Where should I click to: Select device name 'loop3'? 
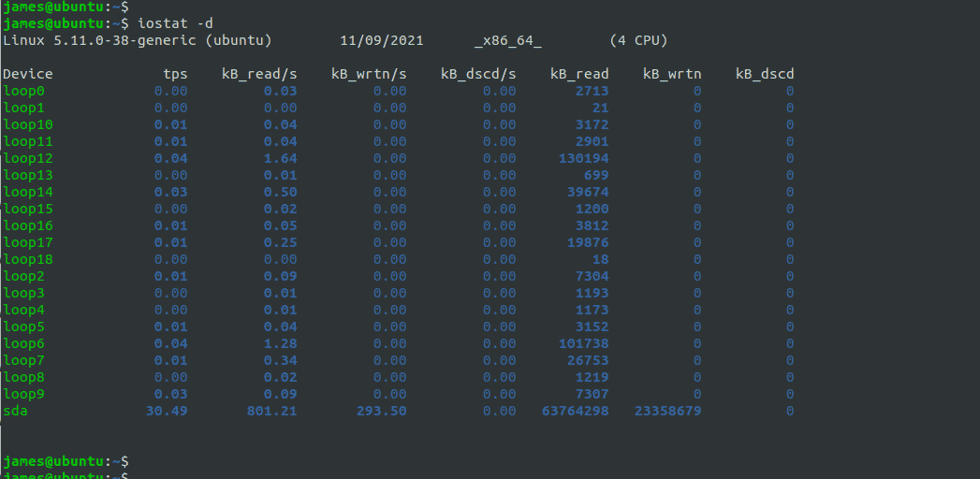tap(23, 294)
